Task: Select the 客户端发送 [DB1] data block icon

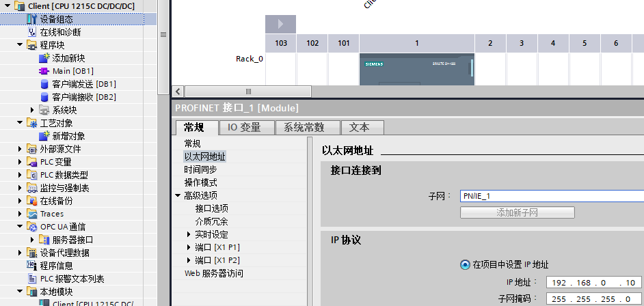Action: point(44,84)
